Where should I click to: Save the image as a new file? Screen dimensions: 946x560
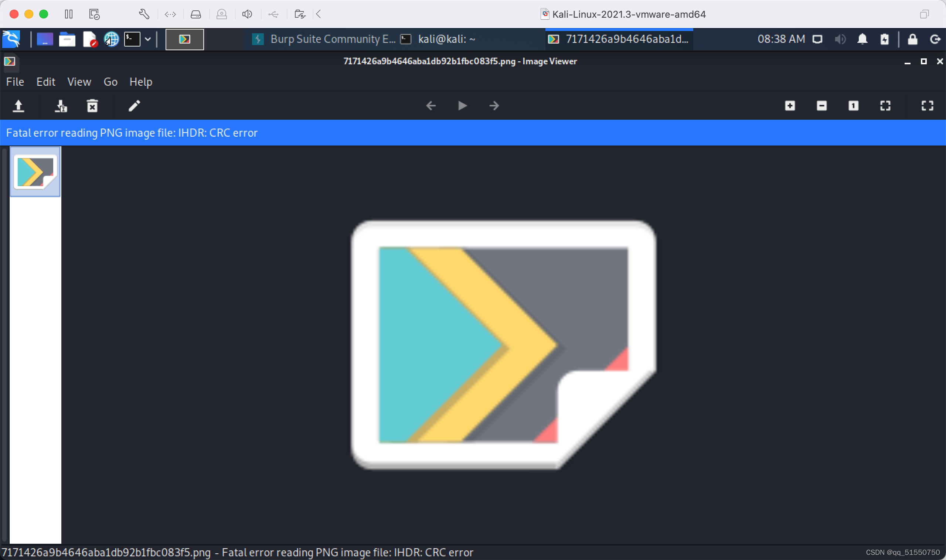point(60,106)
